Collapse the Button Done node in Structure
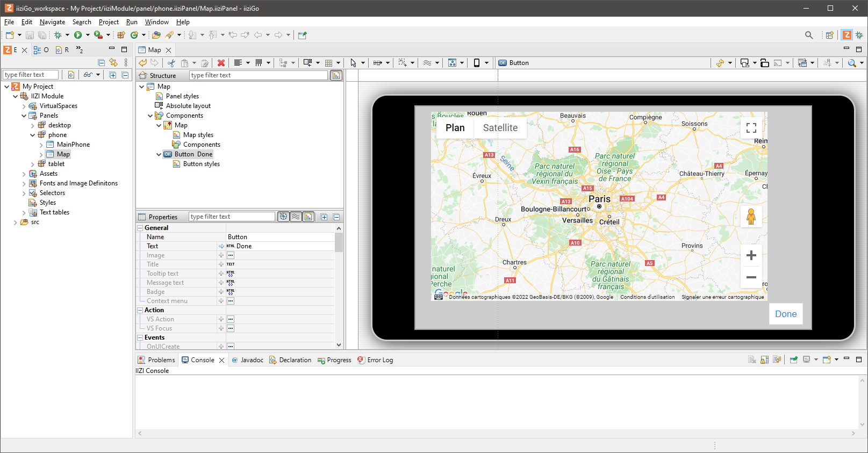The height and width of the screenshot is (453, 868). (159, 154)
